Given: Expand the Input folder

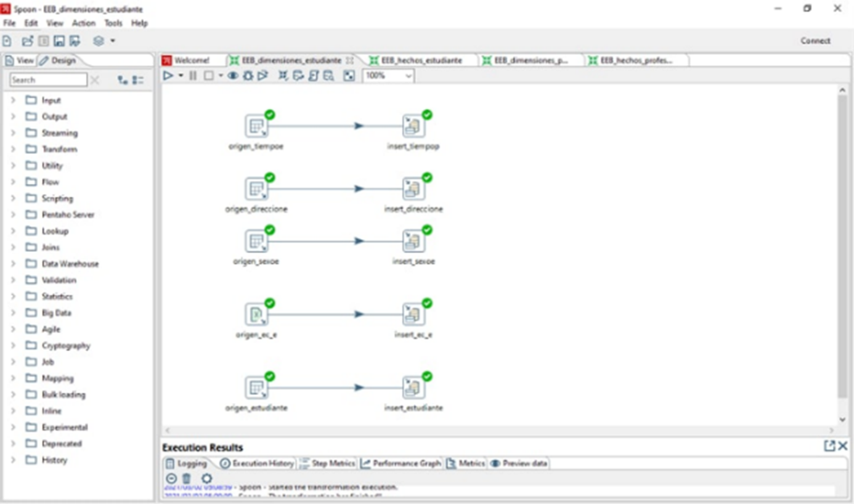Looking at the screenshot, I should pos(13,100).
